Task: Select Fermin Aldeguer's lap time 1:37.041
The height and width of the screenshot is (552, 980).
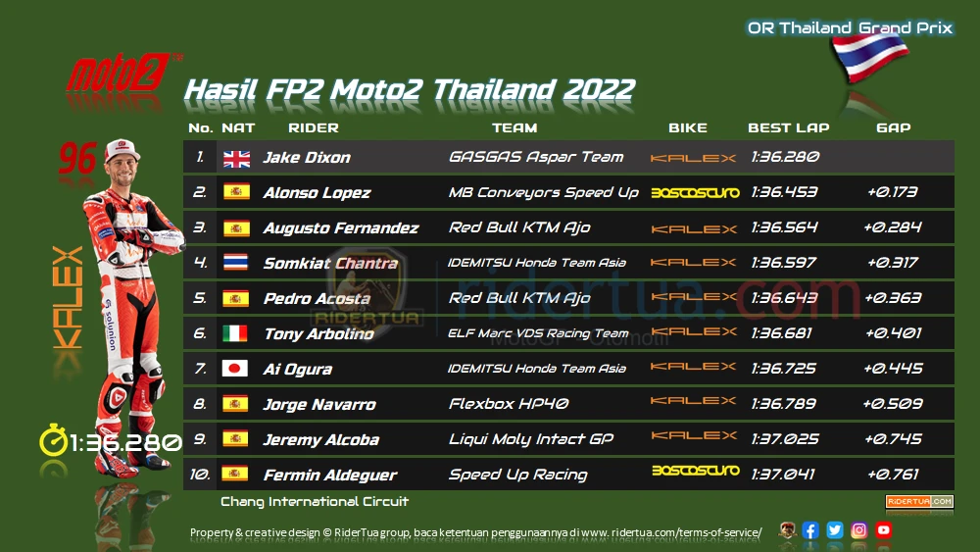Action: (x=783, y=475)
